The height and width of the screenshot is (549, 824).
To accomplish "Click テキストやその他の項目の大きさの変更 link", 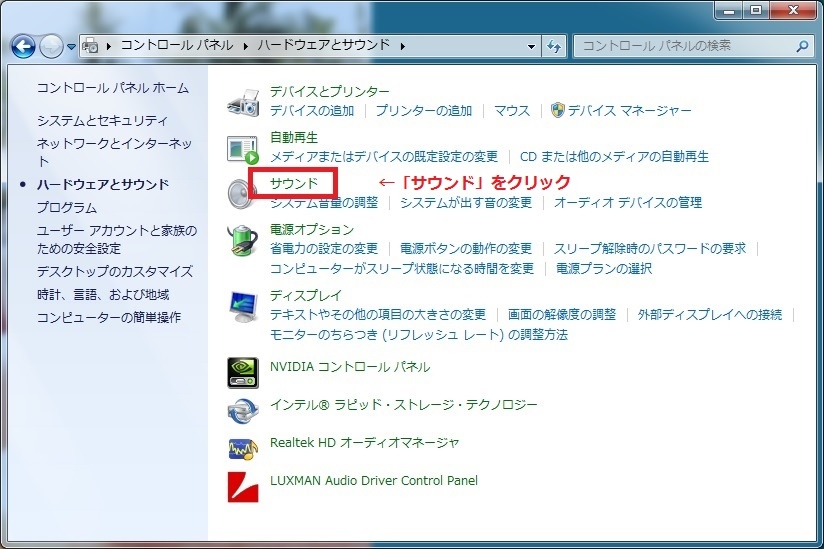I will point(378,315).
